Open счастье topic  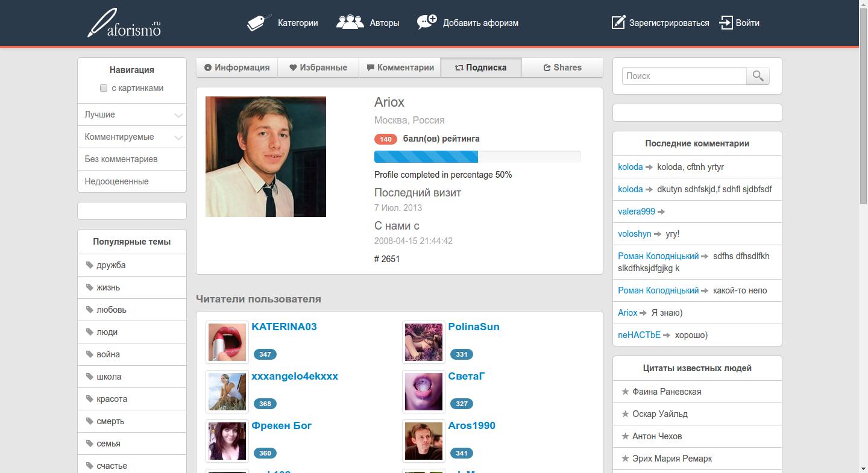click(112, 466)
